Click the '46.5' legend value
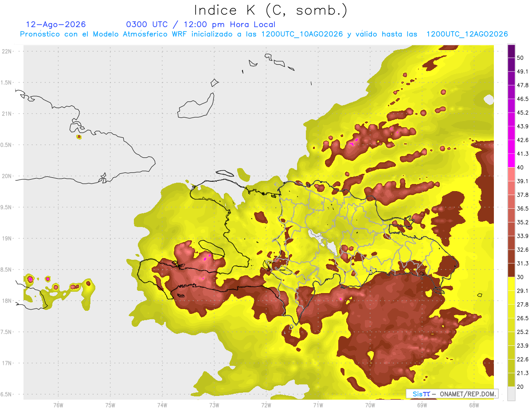 pos(523,99)
